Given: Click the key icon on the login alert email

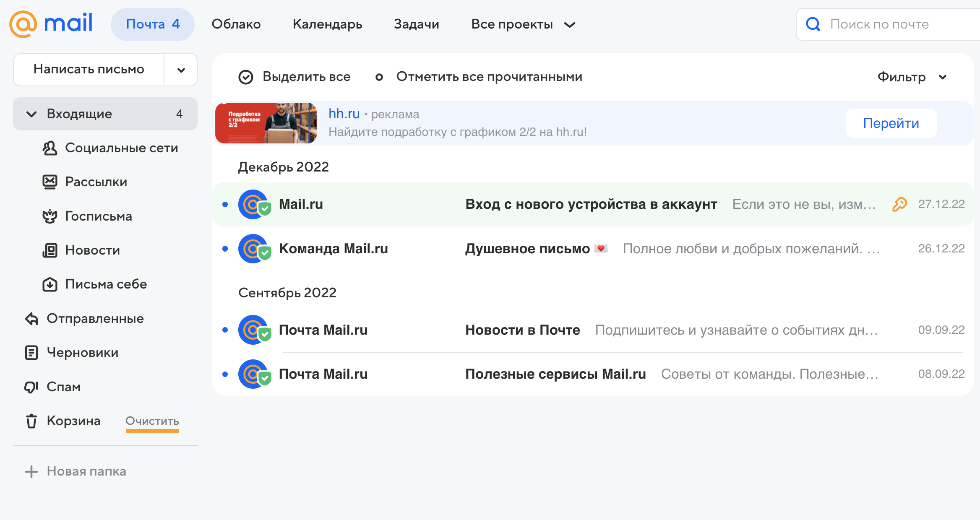Looking at the screenshot, I should [899, 204].
